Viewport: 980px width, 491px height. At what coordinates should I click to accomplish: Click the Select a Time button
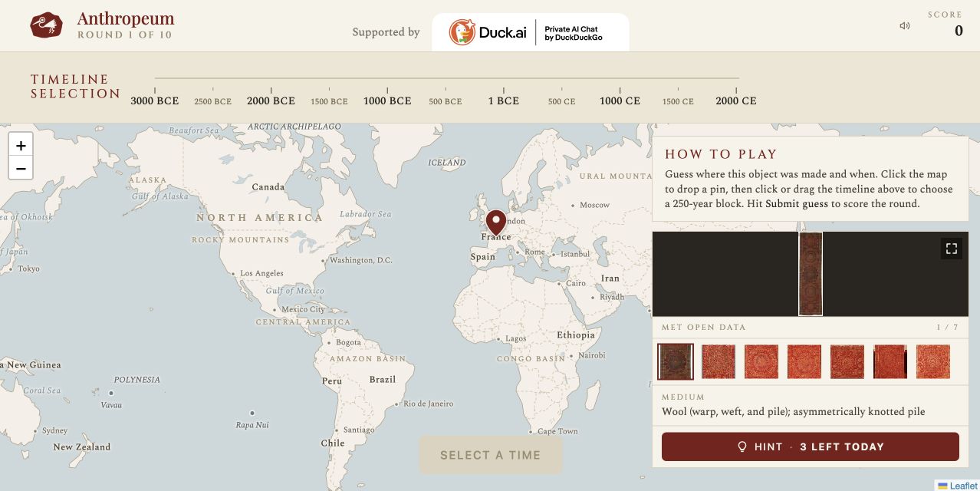tap(491, 455)
